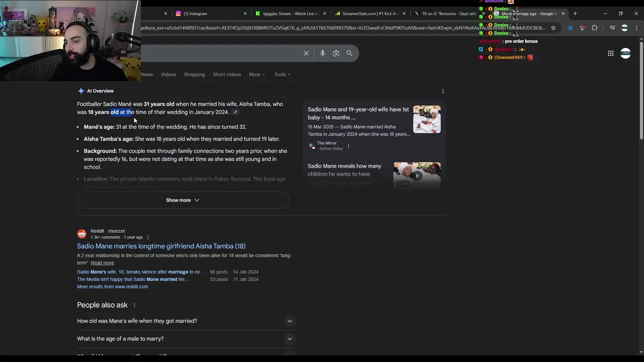The image size is (644, 362).
Task: Open People also ask options dots
Action: [134, 305]
